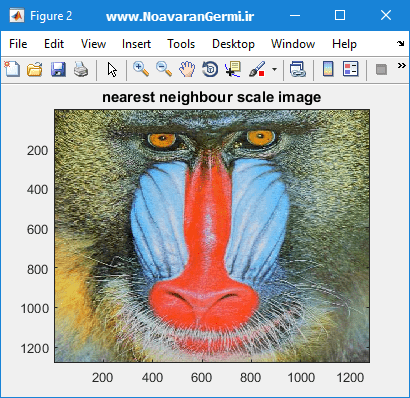
Task: Click the y-axis tick label 200
Action: [37, 150]
